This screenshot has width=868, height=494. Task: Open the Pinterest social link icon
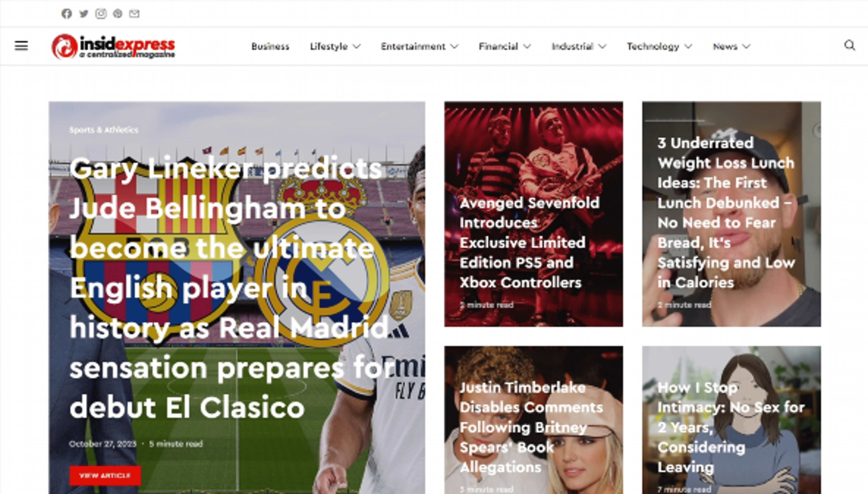click(x=117, y=14)
